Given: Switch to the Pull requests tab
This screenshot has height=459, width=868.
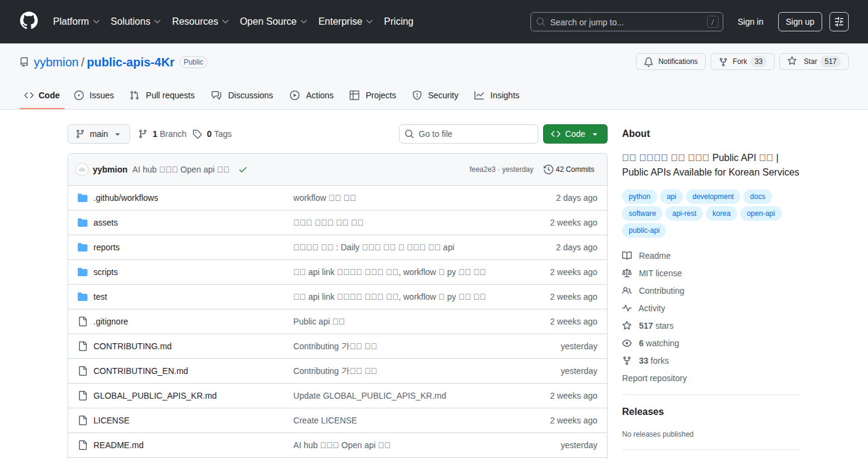Looking at the screenshot, I should (163, 95).
